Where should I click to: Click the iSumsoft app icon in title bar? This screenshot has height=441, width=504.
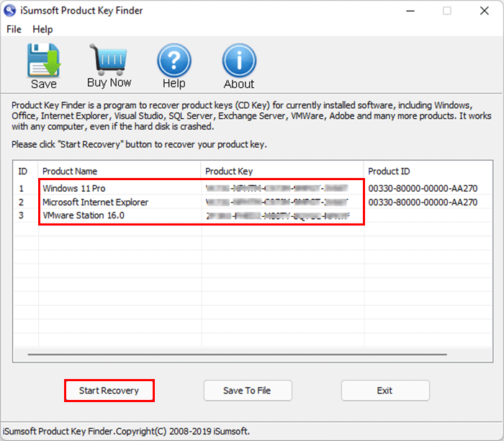point(9,11)
